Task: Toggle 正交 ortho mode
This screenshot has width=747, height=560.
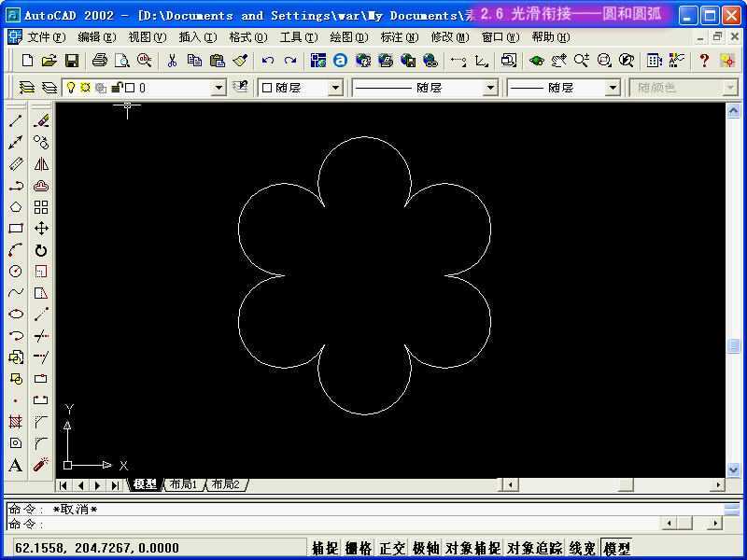Action: tap(391, 548)
